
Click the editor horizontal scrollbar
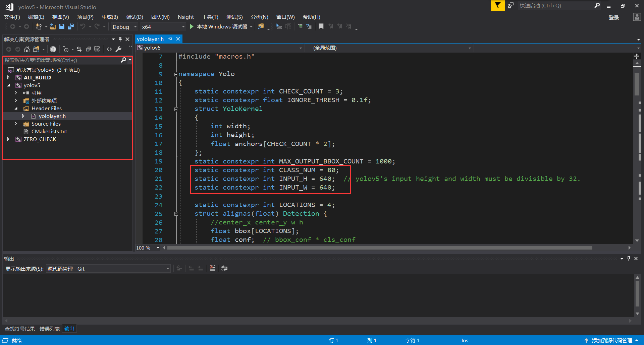(x=379, y=248)
